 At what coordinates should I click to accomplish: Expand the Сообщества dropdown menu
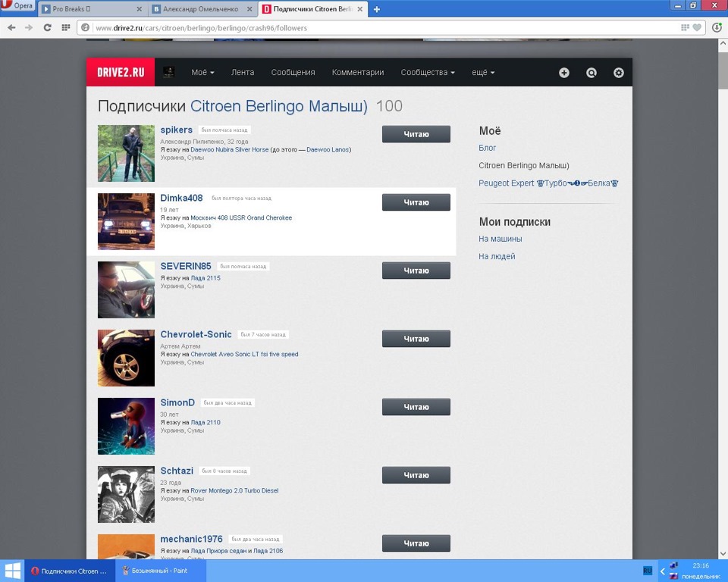[x=428, y=73]
